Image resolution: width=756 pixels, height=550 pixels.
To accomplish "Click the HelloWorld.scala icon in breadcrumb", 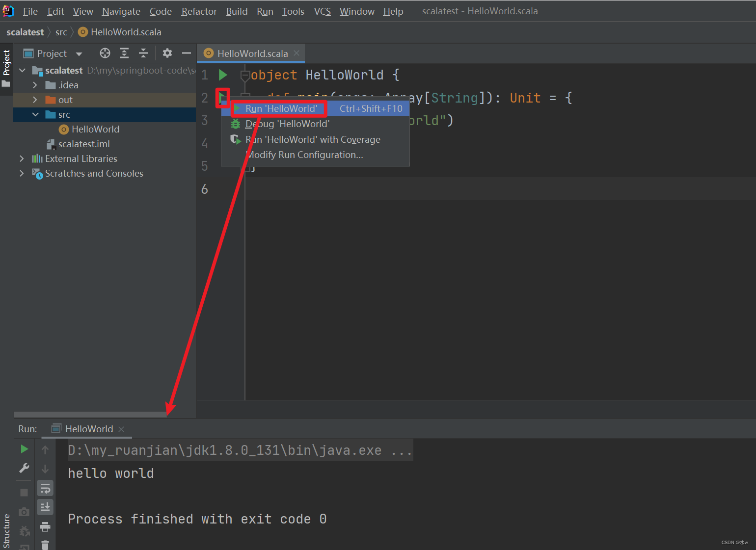I will [83, 32].
